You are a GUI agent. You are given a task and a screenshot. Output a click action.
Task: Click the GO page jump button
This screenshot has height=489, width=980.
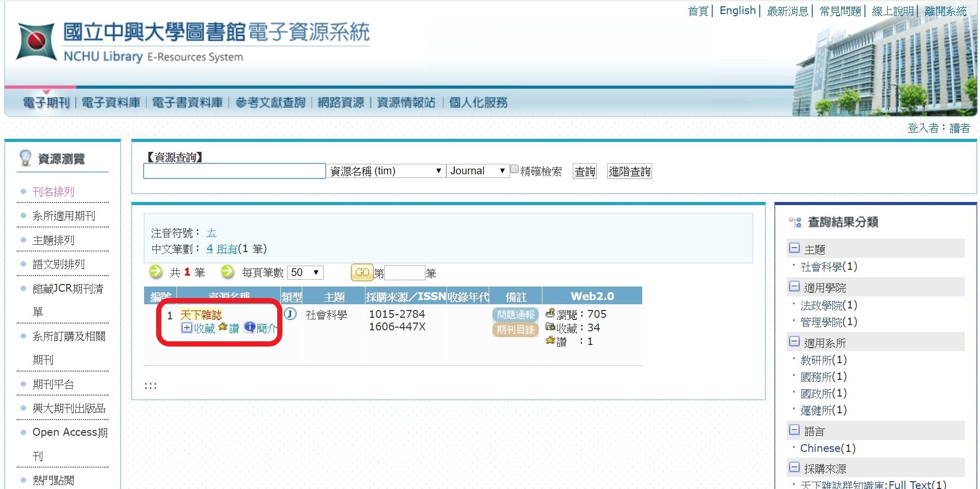[x=362, y=272]
